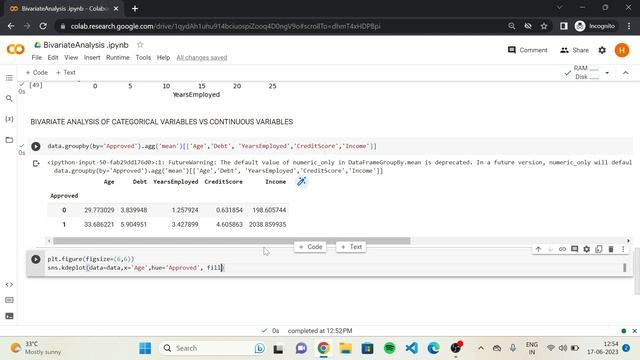Collapse the header with the chevron up
Image resolution: width=640 pixels, height=360 pixels.
pos(626,73)
